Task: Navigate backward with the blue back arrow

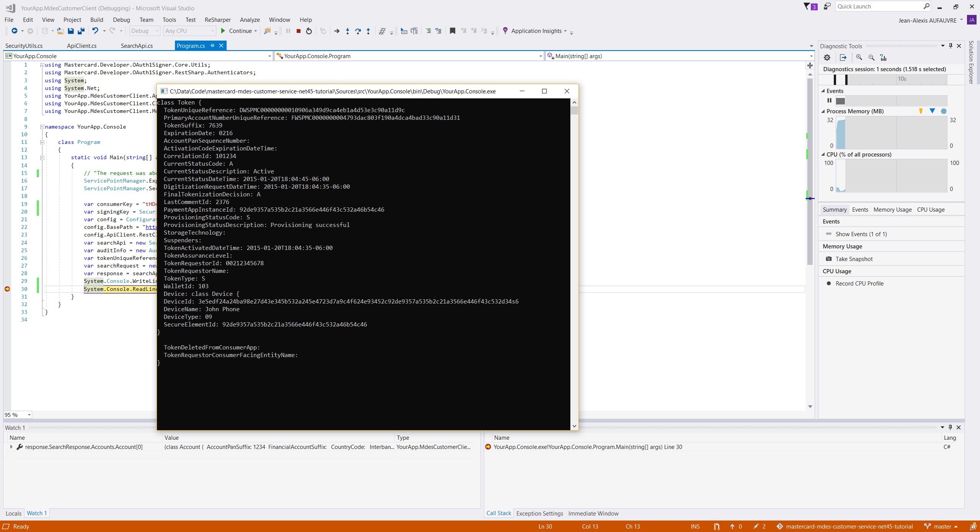Action: click(x=15, y=31)
